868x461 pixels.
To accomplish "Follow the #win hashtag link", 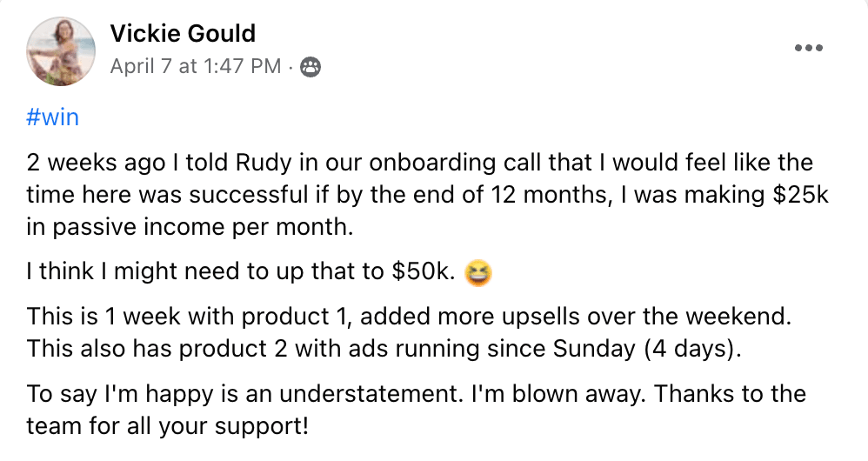I will click(53, 116).
